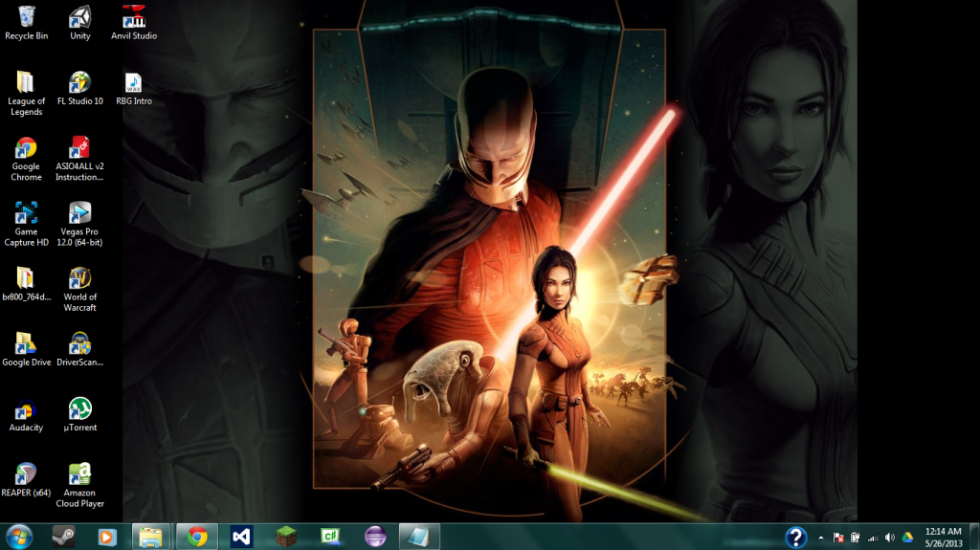This screenshot has width=980, height=550.
Task: Open the power battery tray icon
Action: (855, 538)
